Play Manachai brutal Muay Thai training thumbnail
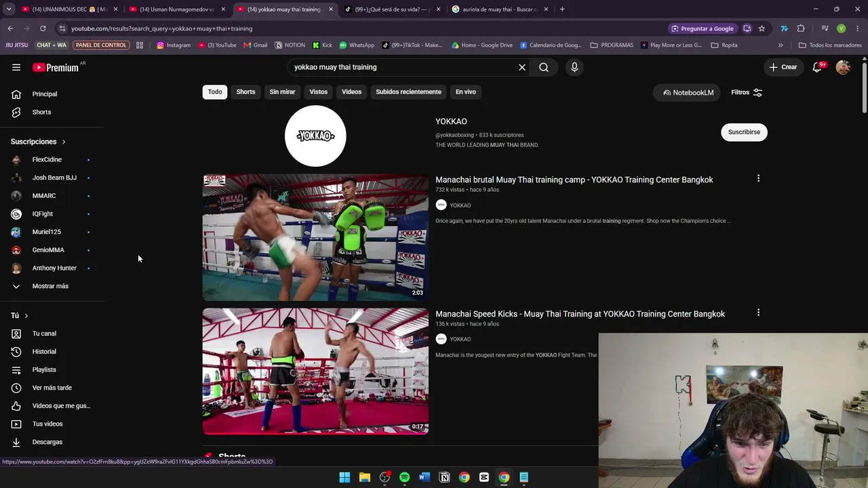The height and width of the screenshot is (488, 868). 315,237
